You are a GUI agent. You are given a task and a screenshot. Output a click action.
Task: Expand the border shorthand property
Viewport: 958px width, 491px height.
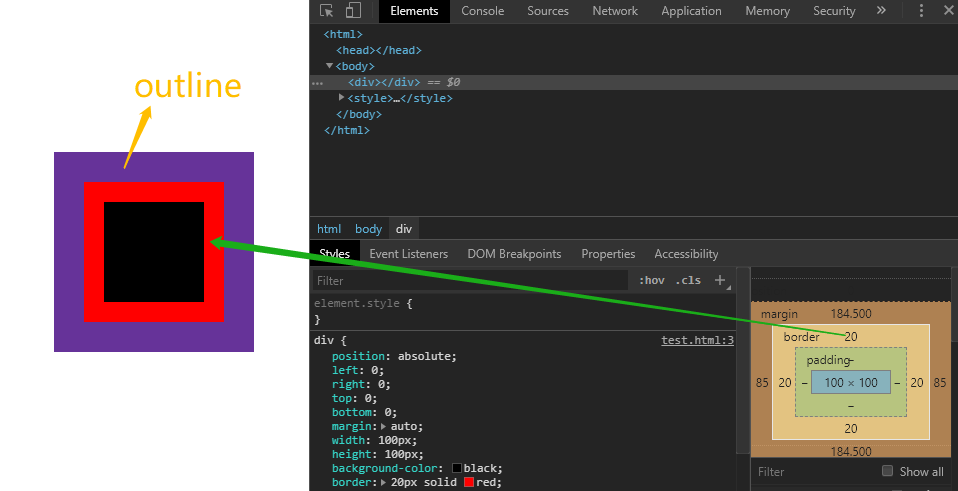pos(384,482)
